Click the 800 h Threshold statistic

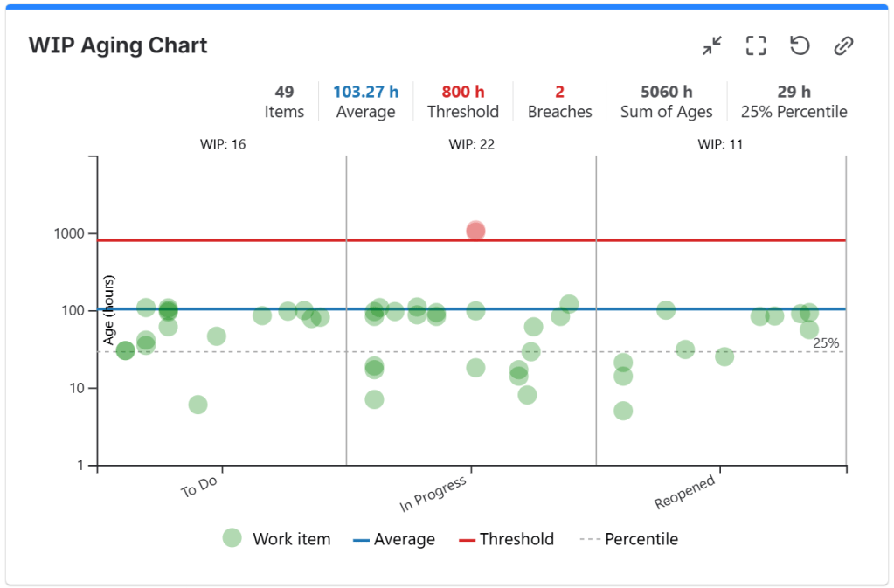[462, 101]
